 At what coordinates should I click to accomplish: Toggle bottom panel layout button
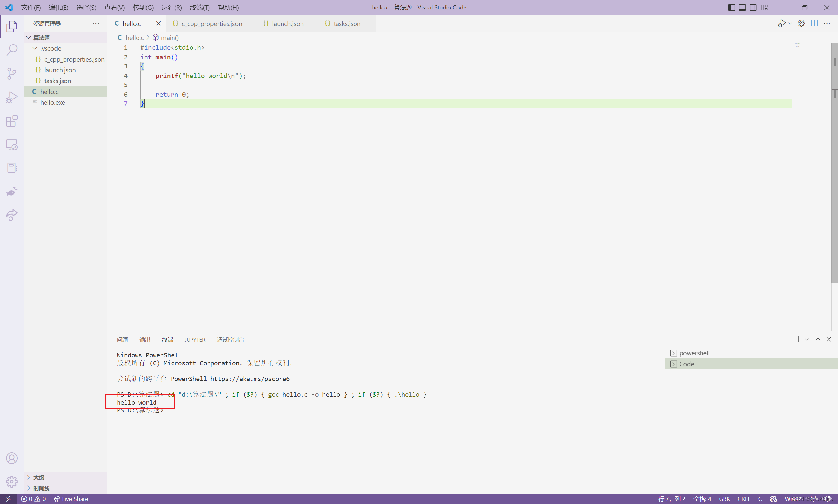pyautogui.click(x=742, y=8)
